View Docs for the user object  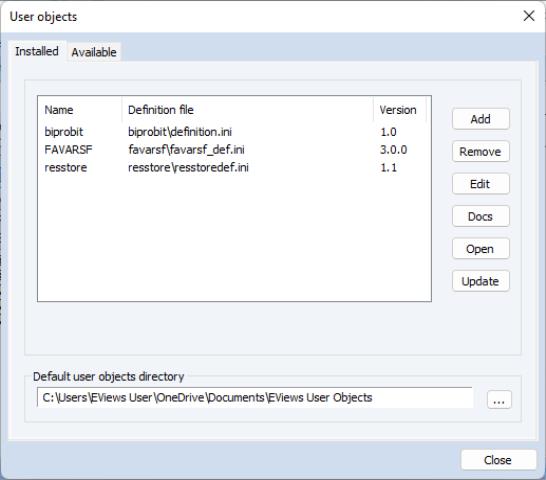pyautogui.click(x=481, y=216)
